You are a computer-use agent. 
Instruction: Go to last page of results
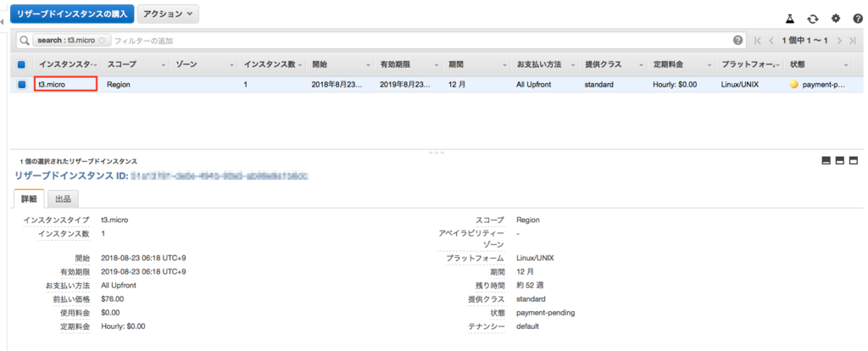pos(853,41)
